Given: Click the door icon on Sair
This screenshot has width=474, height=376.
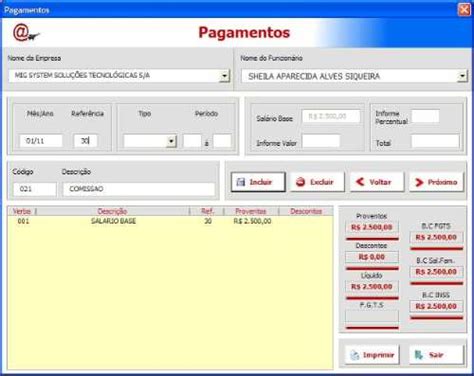Looking at the screenshot, I should 419,355.
